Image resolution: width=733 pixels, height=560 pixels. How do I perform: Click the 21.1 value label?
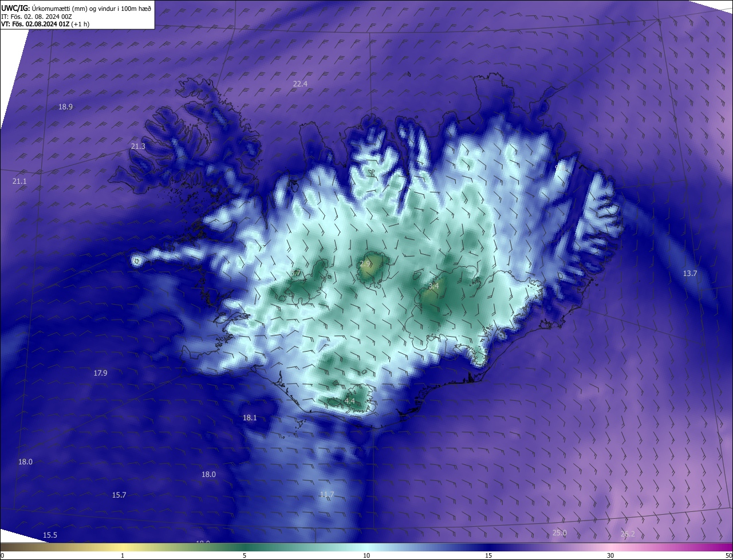point(19,181)
